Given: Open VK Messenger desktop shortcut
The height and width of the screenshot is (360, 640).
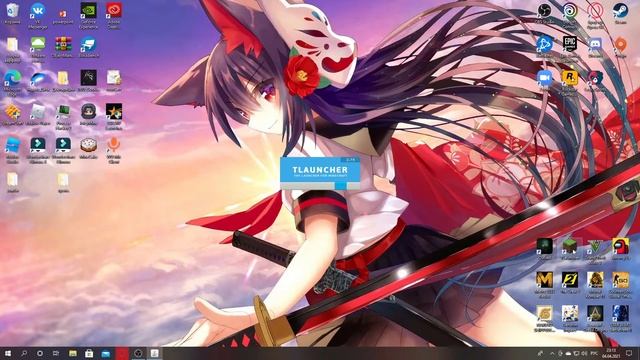Looking at the screenshot, I should click(38, 11).
